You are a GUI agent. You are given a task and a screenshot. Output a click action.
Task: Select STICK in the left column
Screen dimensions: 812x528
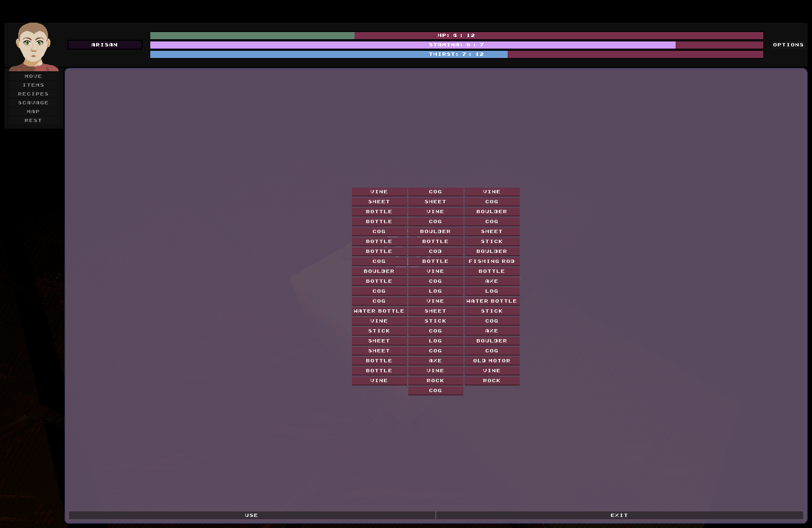tap(379, 331)
